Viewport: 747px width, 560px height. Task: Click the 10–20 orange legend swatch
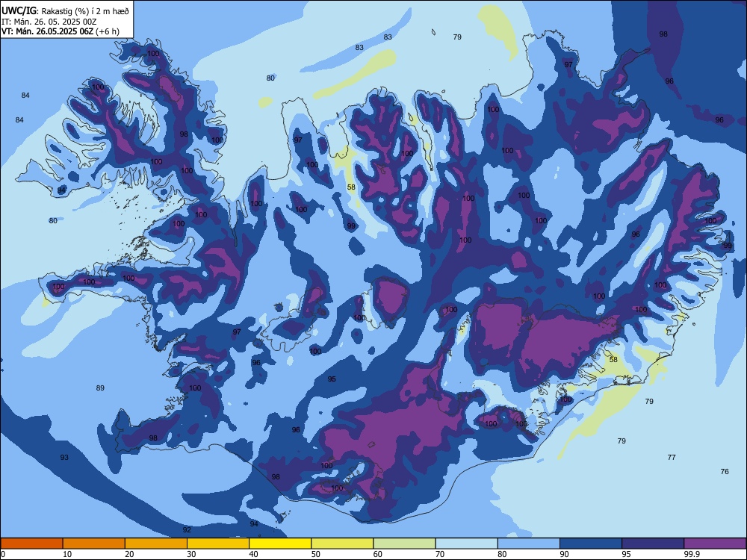pos(94,544)
